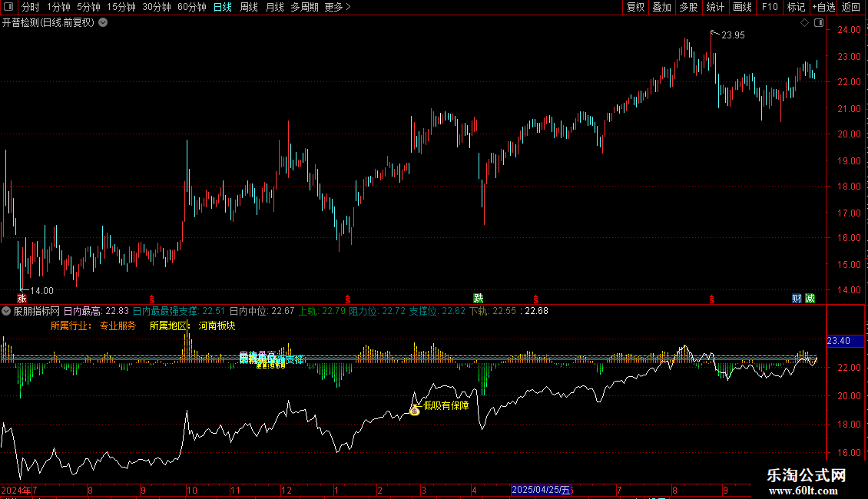Click the 标记 mark button
The height and width of the screenshot is (499, 868).
[796, 7]
